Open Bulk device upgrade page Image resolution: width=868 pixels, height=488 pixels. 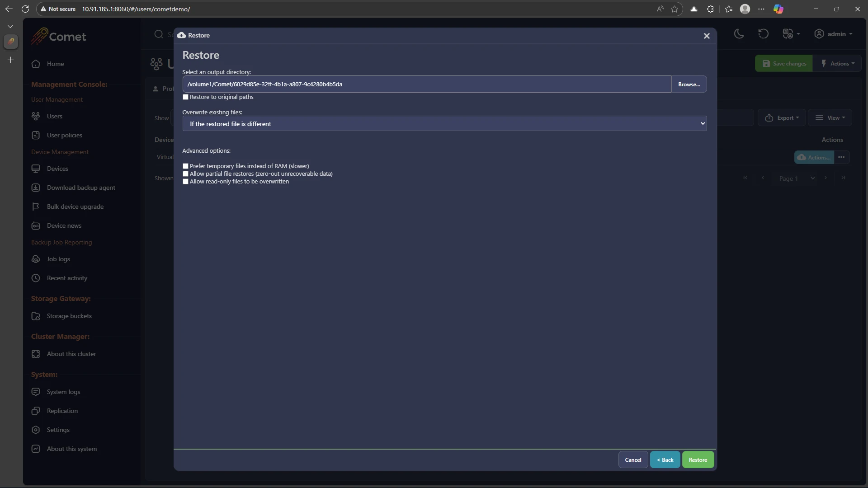tap(75, 206)
